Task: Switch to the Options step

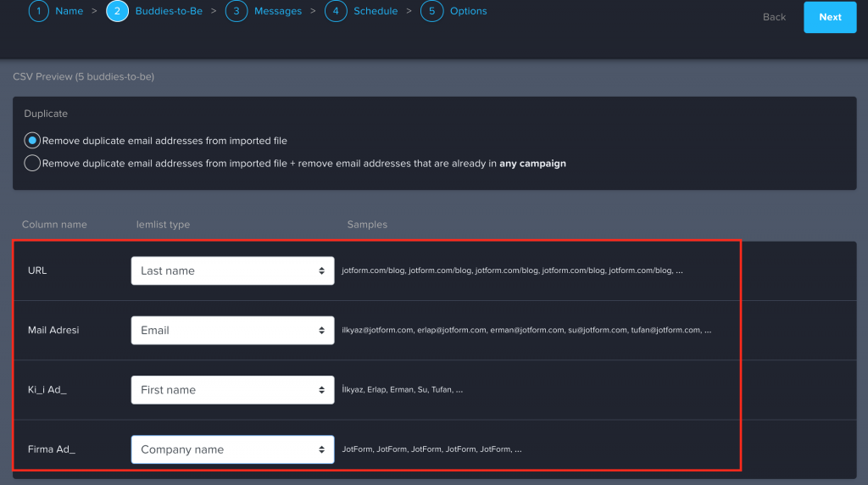Action: (469, 12)
